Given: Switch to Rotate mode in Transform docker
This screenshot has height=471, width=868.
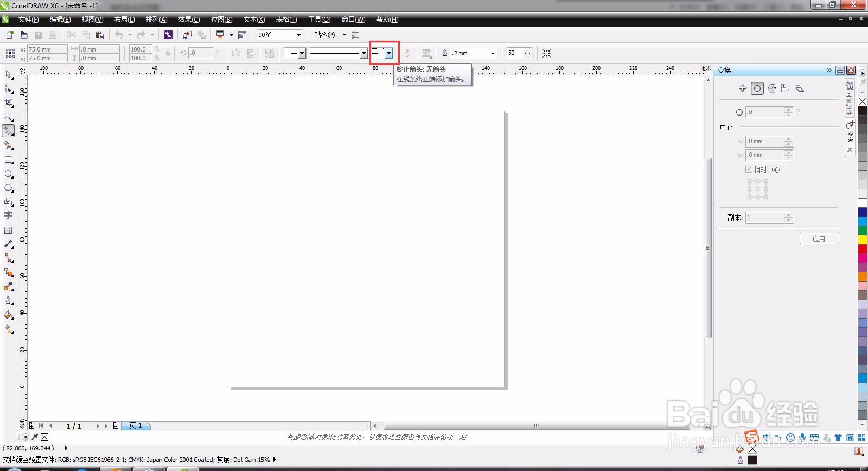Looking at the screenshot, I should 757,88.
